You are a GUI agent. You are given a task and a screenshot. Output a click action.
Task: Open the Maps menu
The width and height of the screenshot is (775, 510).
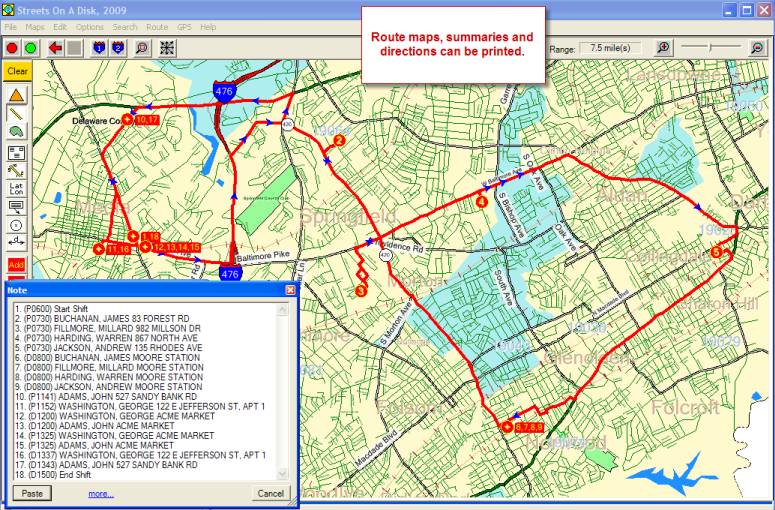(35, 27)
